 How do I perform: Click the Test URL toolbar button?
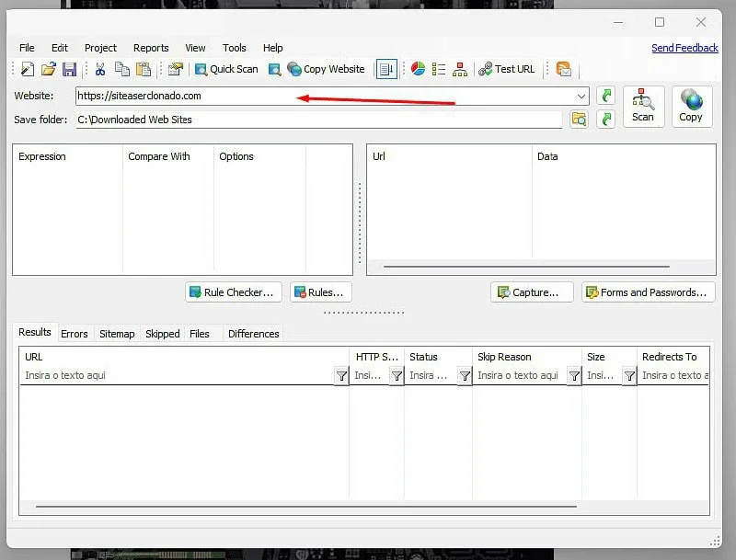(x=506, y=69)
